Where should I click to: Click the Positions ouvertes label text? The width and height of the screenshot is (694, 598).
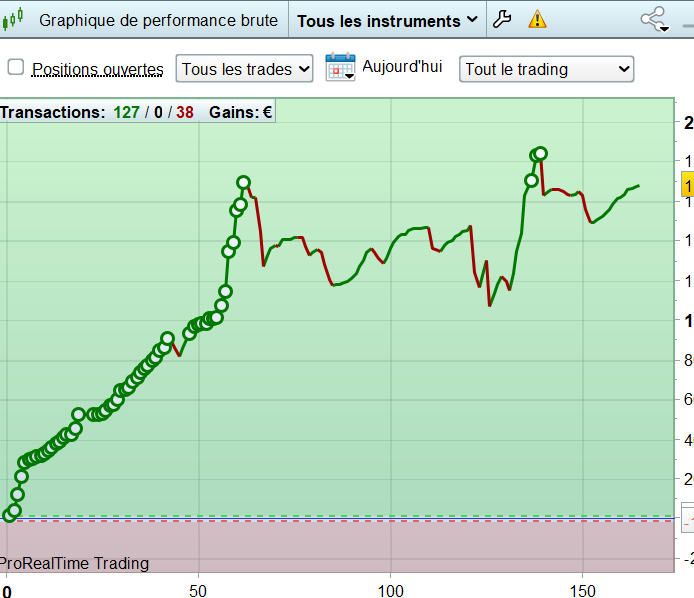pos(97,69)
